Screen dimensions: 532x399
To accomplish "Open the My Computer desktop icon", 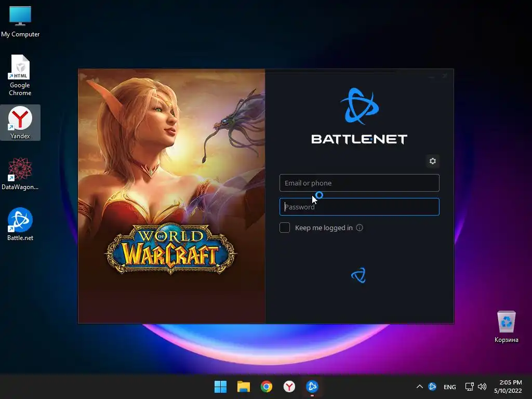I will (20, 21).
